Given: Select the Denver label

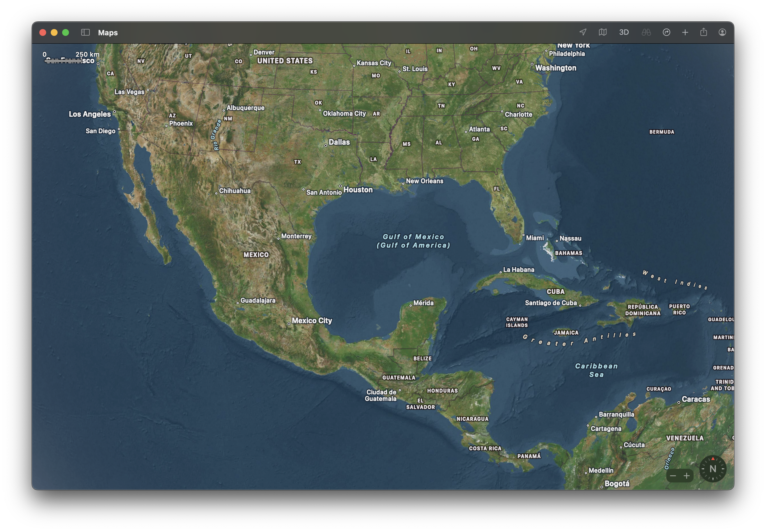Looking at the screenshot, I should (264, 52).
